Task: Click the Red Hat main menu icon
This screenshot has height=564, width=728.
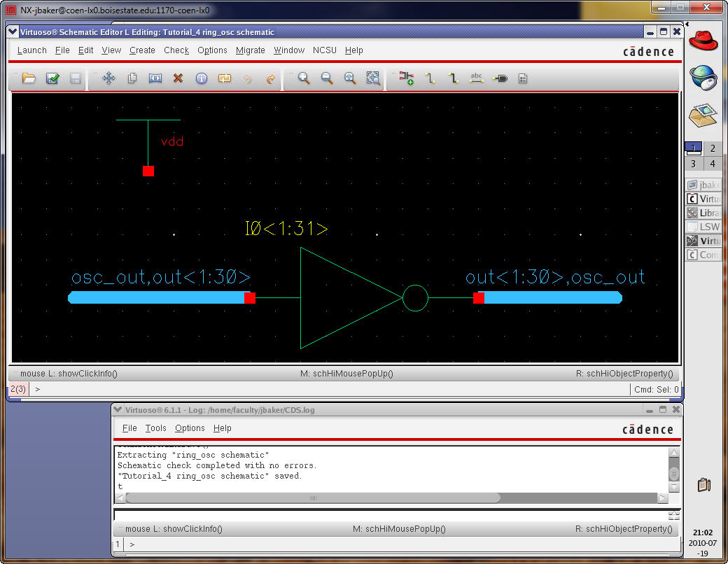Action: (x=703, y=41)
